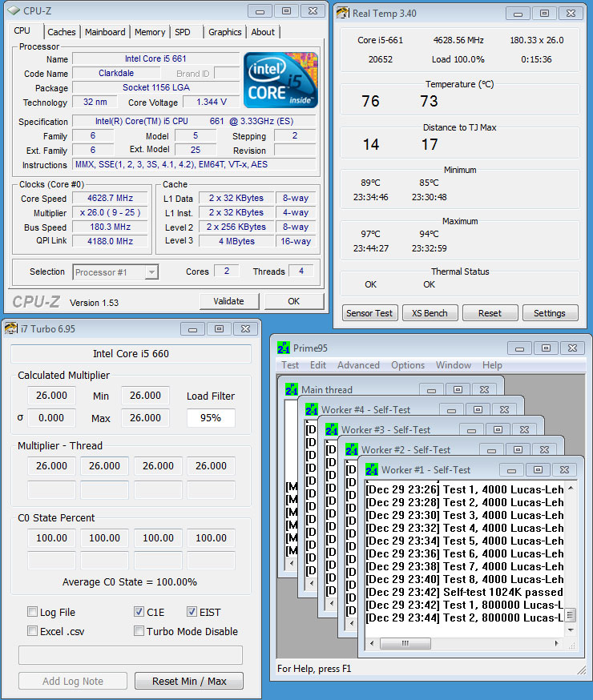Click the Core Voltage value 1.344 V
Screen dimensions: 593x700
[212, 102]
